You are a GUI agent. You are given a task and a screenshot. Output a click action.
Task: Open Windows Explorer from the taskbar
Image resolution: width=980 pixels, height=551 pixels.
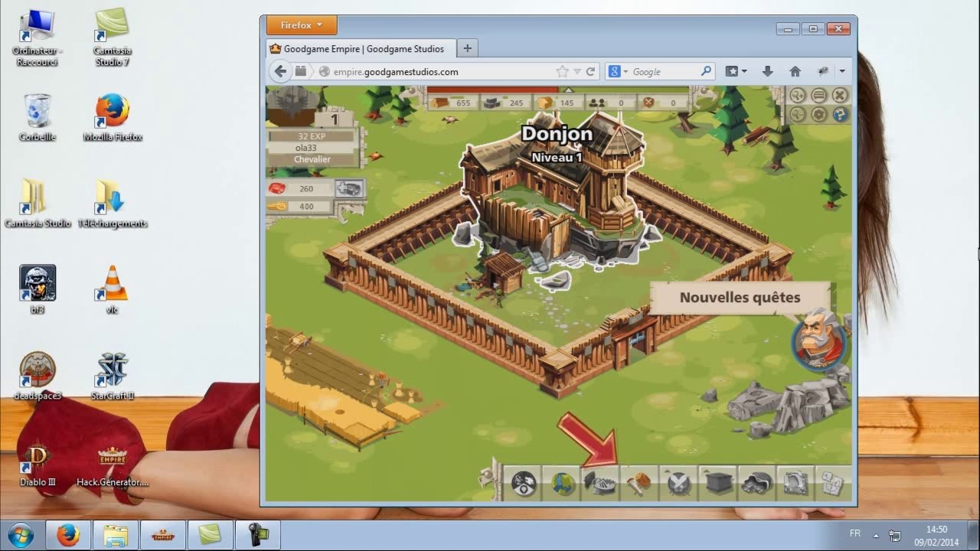(116, 535)
